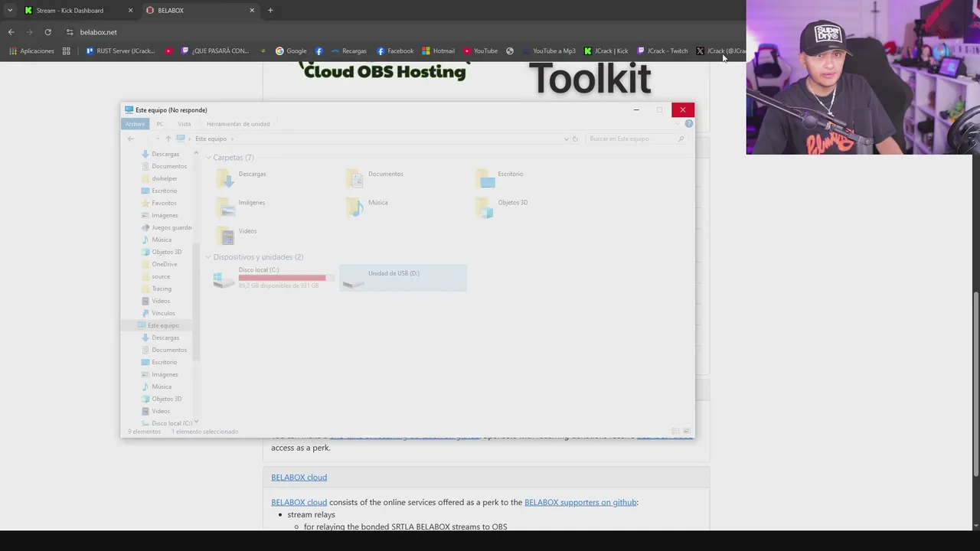
Task: Open the Imágenes folder under Carpetas
Action: pos(240,207)
